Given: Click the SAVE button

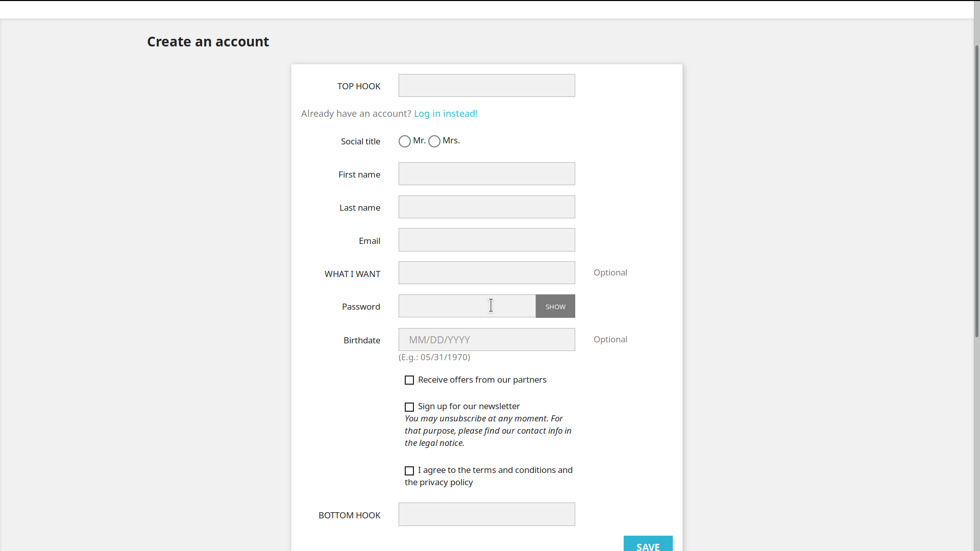Looking at the screenshot, I should pyautogui.click(x=648, y=545).
